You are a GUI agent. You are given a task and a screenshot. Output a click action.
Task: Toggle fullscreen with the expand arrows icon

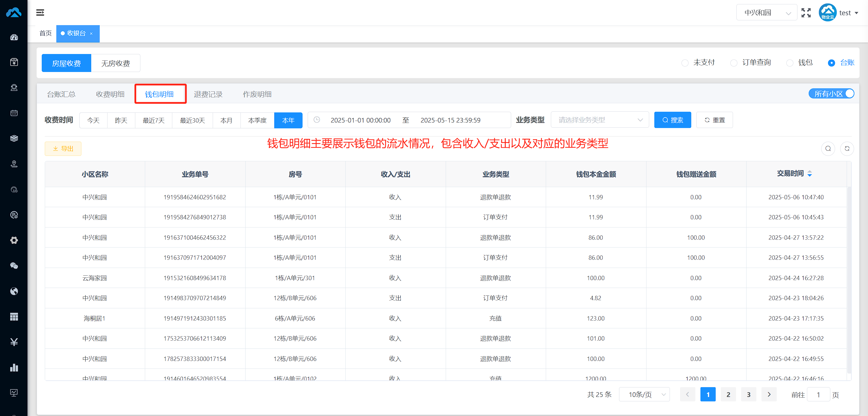806,13
